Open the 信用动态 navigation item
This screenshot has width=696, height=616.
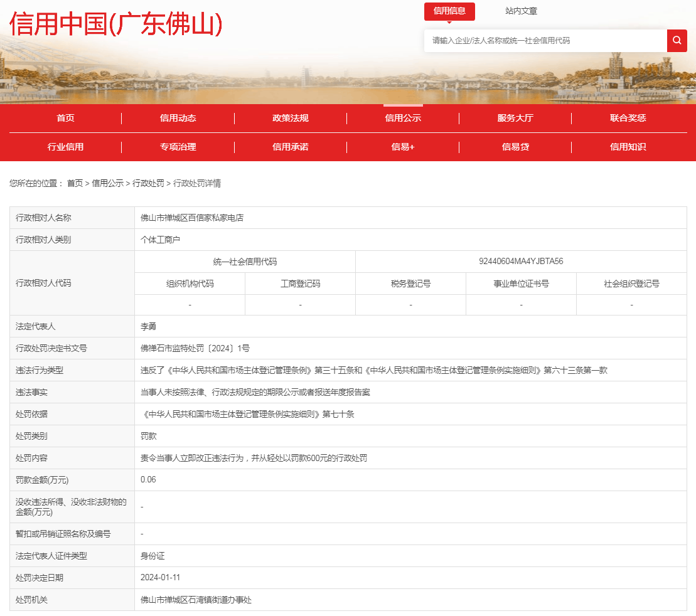(x=178, y=118)
